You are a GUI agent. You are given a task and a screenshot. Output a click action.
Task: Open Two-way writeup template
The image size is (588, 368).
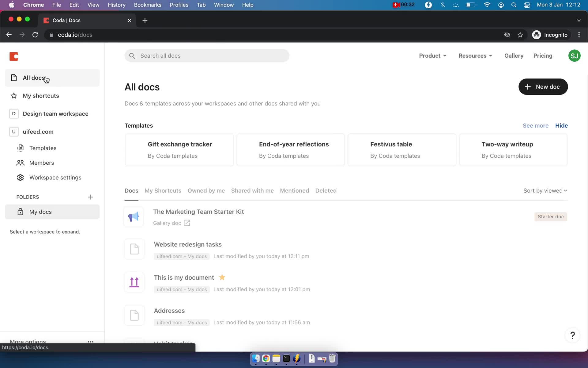point(513,150)
